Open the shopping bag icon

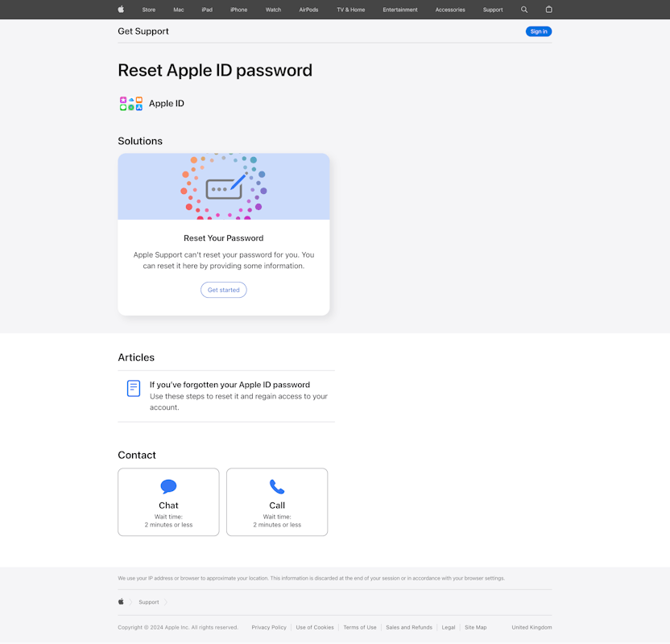point(548,10)
